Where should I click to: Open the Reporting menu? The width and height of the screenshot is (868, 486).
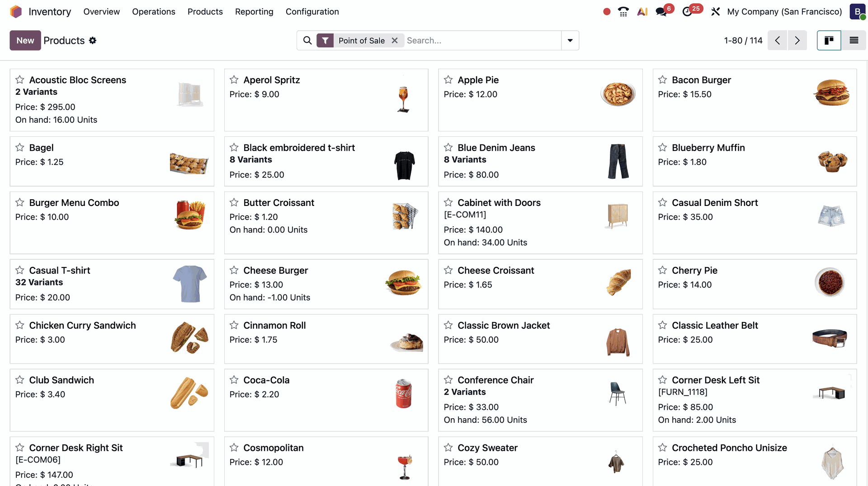click(x=254, y=12)
